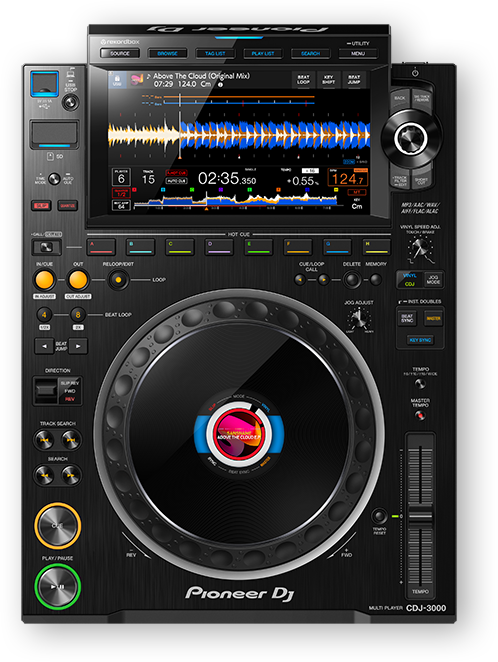The height and width of the screenshot is (662, 498).
Task: Open the MENU / UTILITY button
Action: click(358, 54)
